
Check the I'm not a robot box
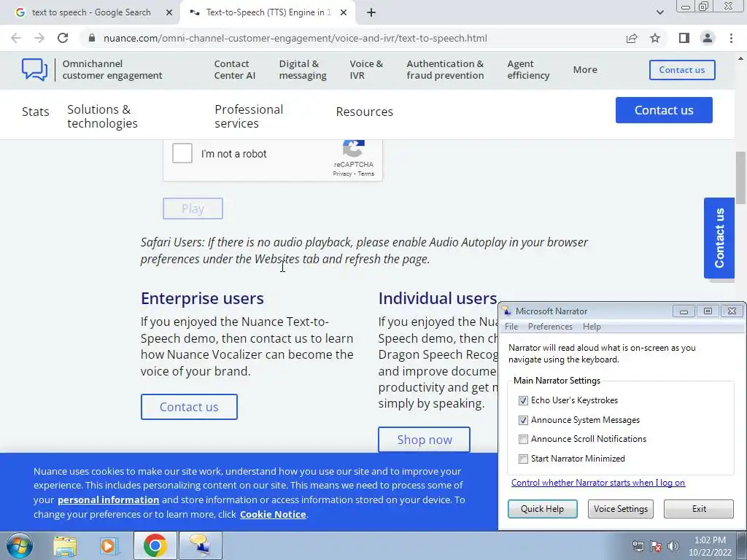(182, 153)
